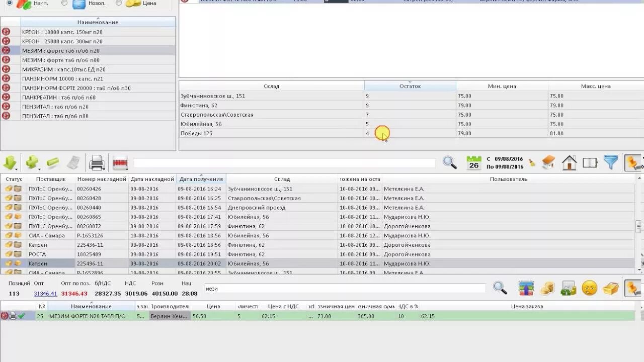Click the printer icon in invoice toolbar
This screenshot has width=644, height=362.
pos(97,162)
